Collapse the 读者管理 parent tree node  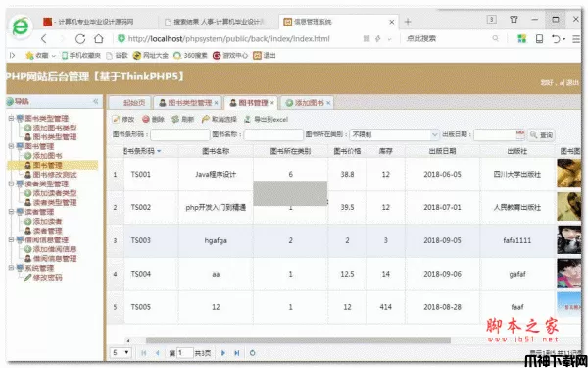point(11,212)
